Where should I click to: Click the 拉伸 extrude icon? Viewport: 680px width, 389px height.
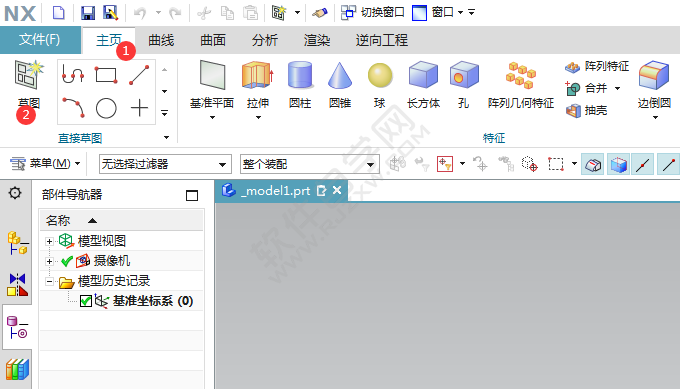click(258, 75)
